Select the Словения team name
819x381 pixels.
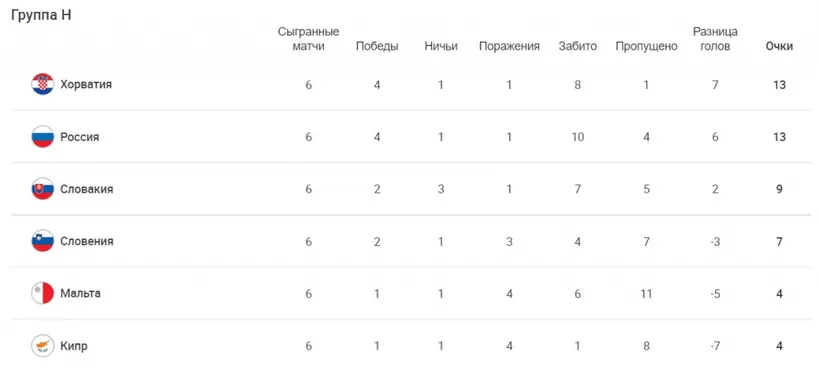coord(86,241)
